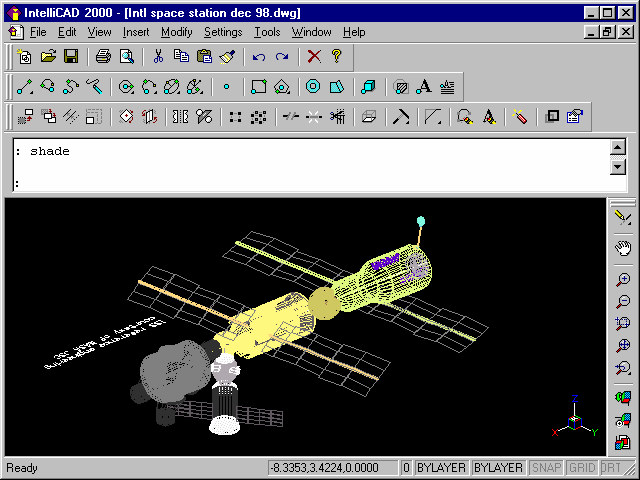The image size is (640, 480).
Task: Activate the Pan hand tool
Action: [x=623, y=247]
